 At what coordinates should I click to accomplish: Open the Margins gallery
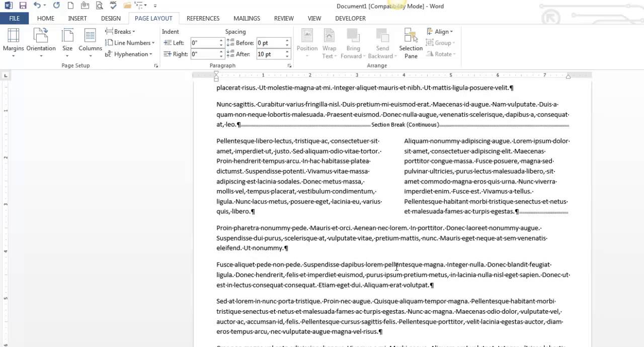[x=14, y=43]
